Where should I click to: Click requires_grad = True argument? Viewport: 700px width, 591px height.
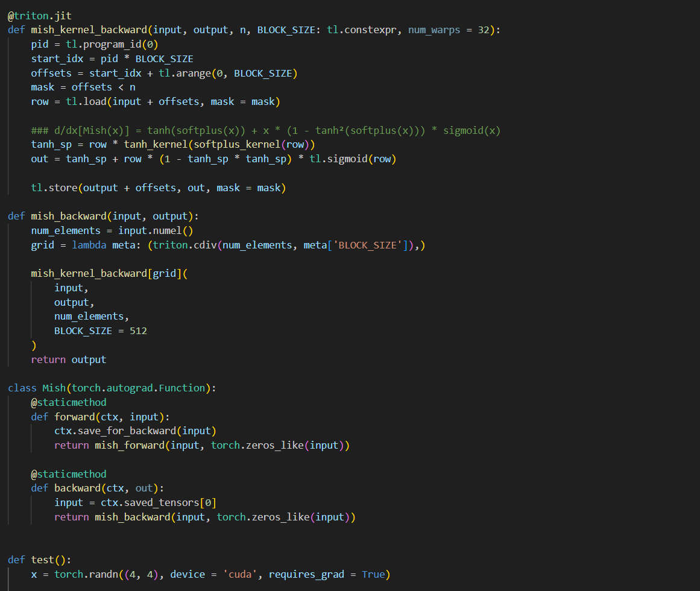point(327,575)
